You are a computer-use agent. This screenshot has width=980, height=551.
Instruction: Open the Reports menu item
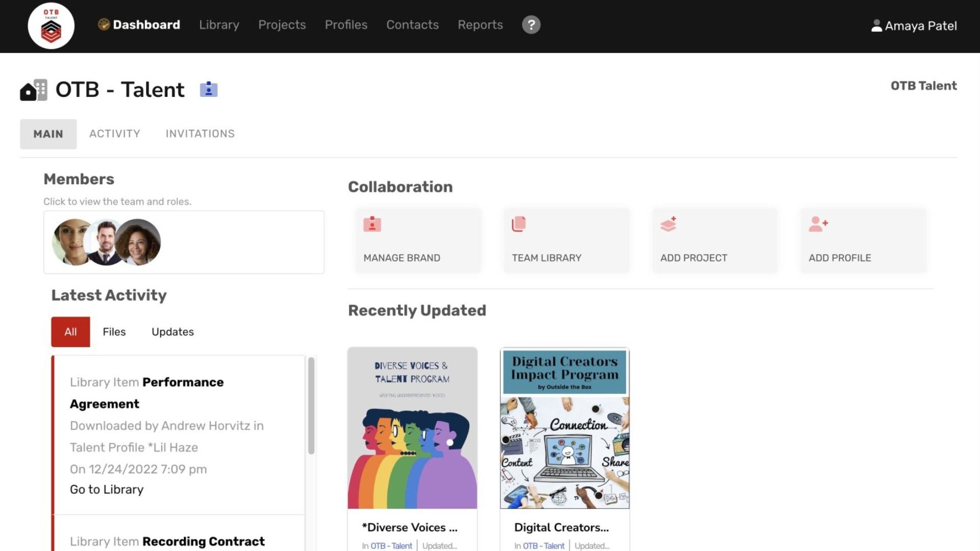pos(480,24)
